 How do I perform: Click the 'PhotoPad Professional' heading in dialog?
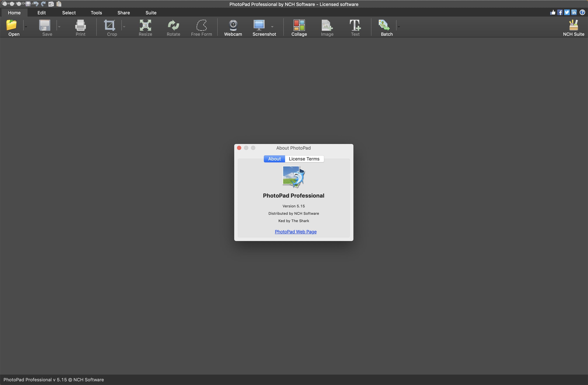(x=293, y=195)
